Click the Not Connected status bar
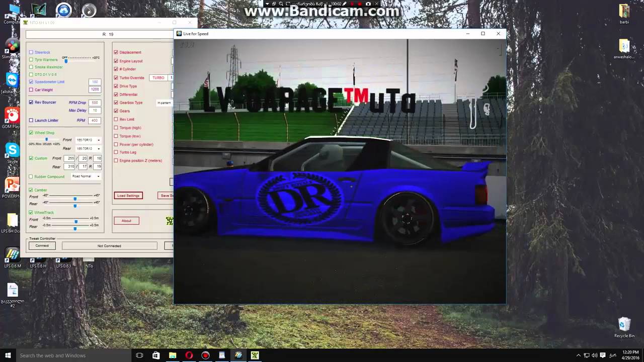 (x=109, y=246)
